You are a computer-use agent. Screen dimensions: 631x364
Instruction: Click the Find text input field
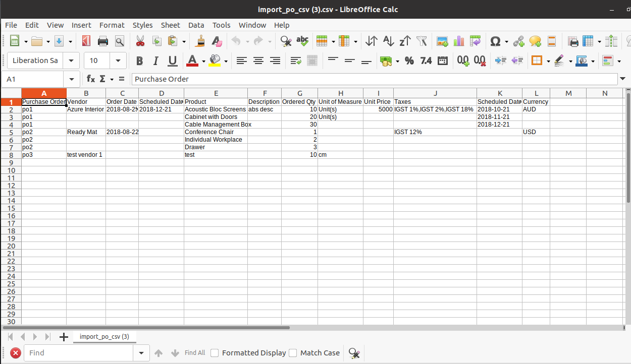coord(79,353)
